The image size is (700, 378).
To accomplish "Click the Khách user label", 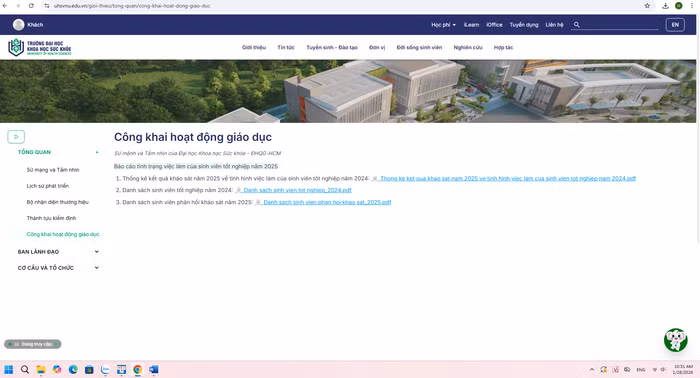I will tap(35, 25).
